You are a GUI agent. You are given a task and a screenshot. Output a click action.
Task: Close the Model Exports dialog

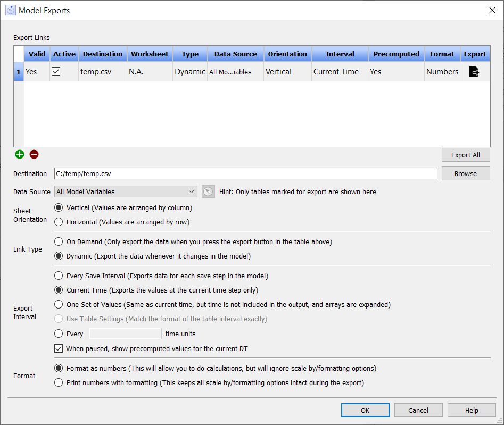pos(492,10)
